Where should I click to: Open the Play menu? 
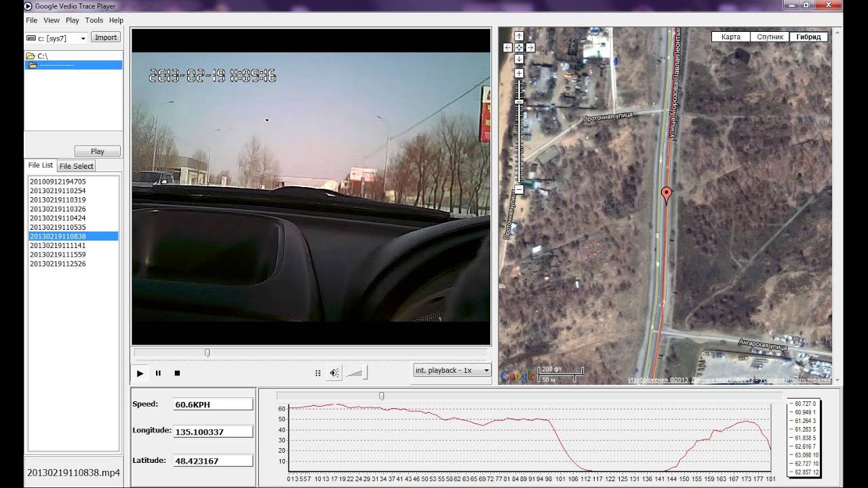coord(73,20)
